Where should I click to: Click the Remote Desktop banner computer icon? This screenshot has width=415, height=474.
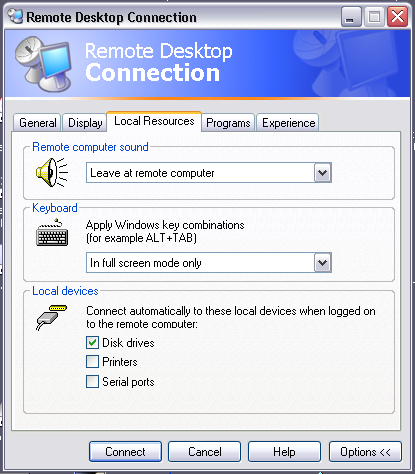point(43,64)
